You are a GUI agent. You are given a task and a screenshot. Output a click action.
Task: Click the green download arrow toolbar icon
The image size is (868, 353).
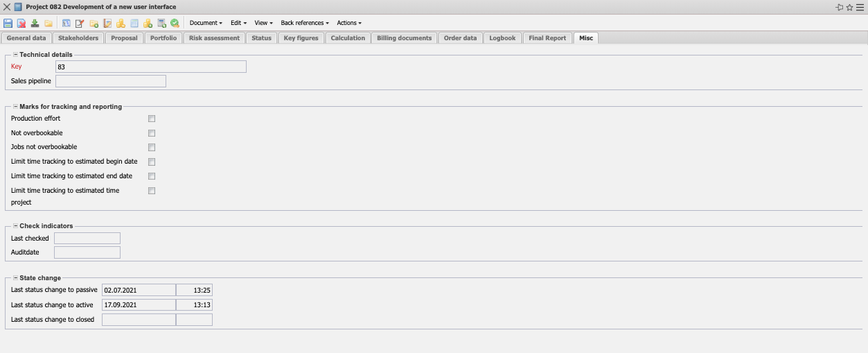[35, 23]
